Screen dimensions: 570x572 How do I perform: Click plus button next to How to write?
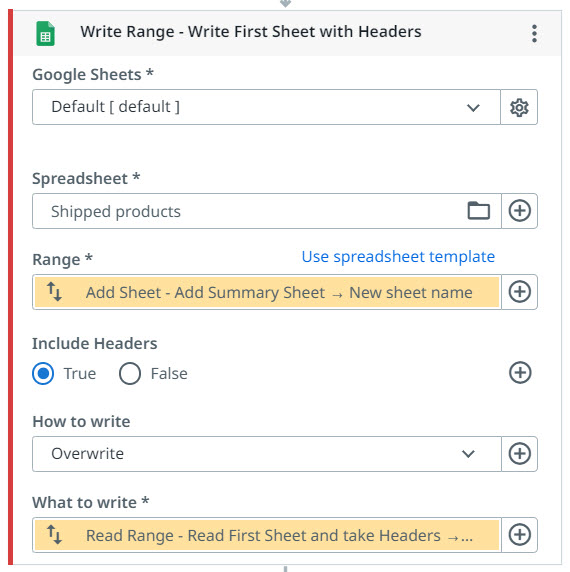[x=519, y=454]
